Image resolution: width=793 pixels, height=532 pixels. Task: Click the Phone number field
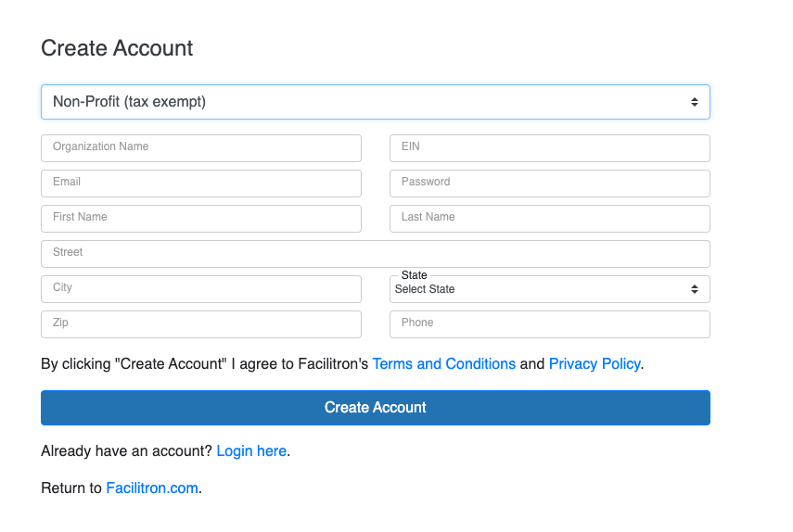tap(550, 324)
